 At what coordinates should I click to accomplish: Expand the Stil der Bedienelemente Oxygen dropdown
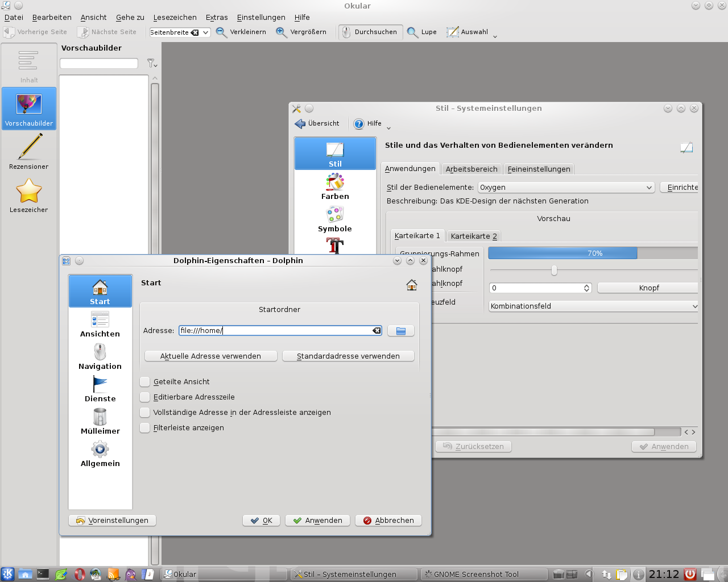pos(566,188)
